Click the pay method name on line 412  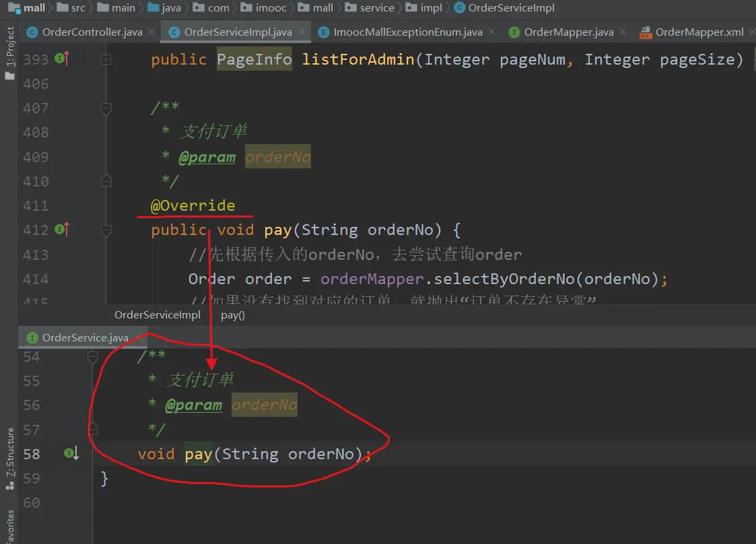click(x=278, y=230)
